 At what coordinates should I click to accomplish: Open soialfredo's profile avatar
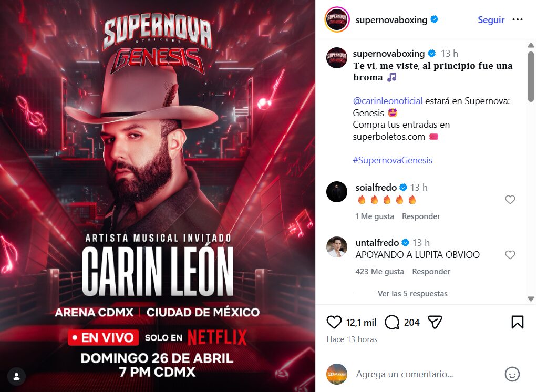(337, 192)
